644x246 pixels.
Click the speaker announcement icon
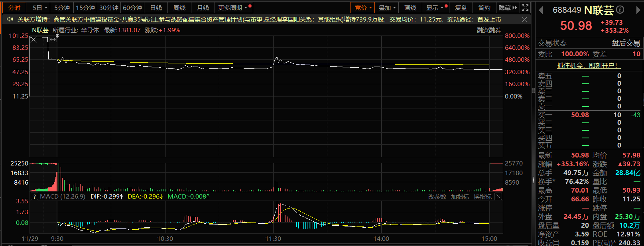click(10, 19)
